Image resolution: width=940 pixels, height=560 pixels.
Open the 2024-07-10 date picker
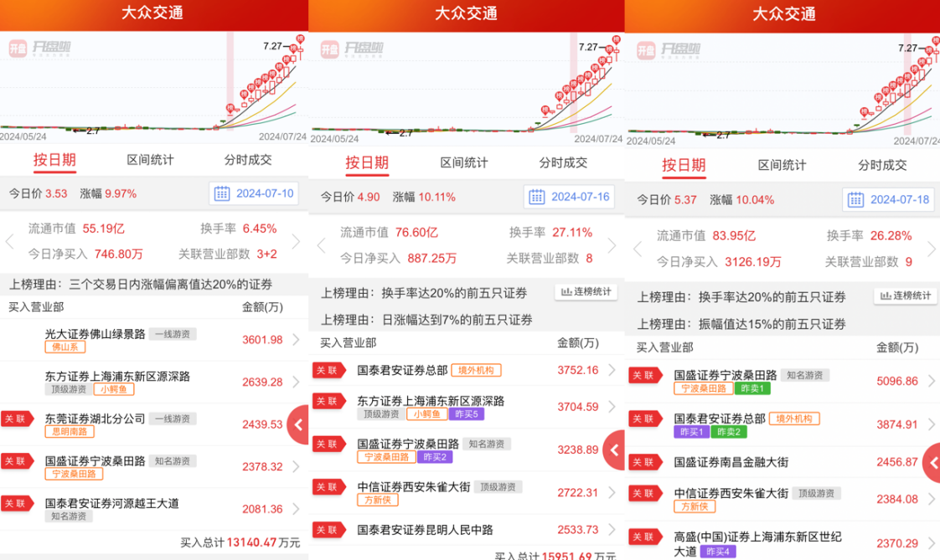click(x=254, y=193)
